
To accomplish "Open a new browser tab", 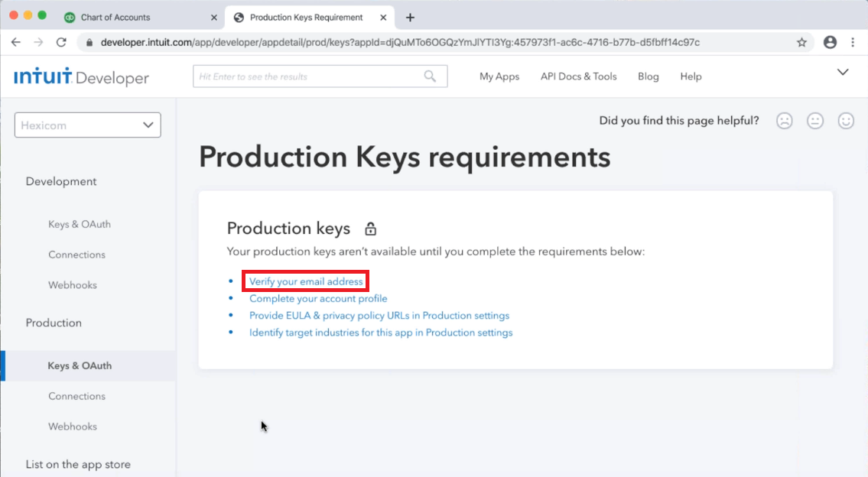I will tap(410, 18).
